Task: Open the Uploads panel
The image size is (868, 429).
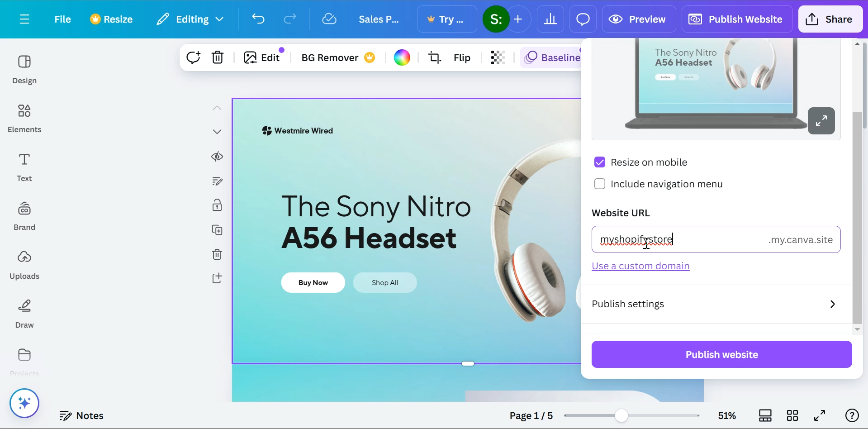Action: pyautogui.click(x=24, y=265)
